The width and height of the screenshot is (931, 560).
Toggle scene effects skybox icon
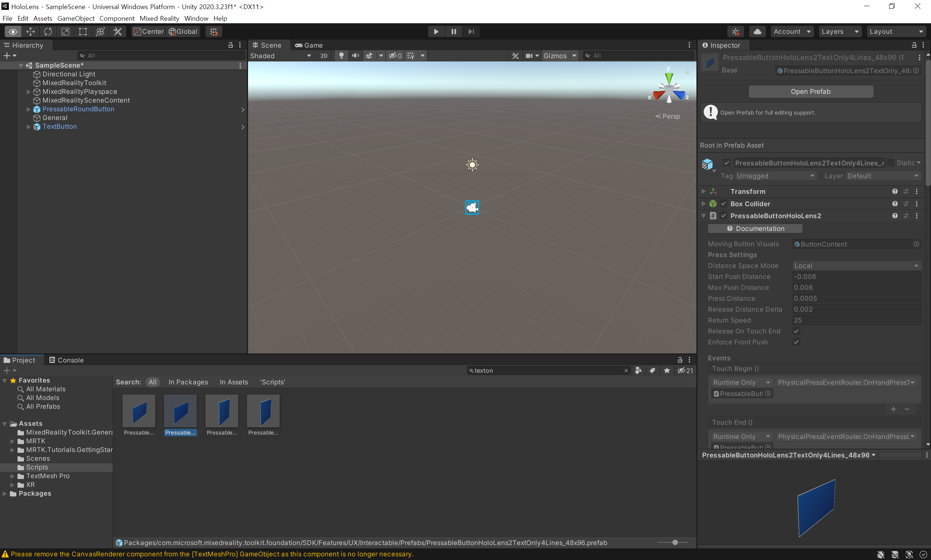pos(369,56)
